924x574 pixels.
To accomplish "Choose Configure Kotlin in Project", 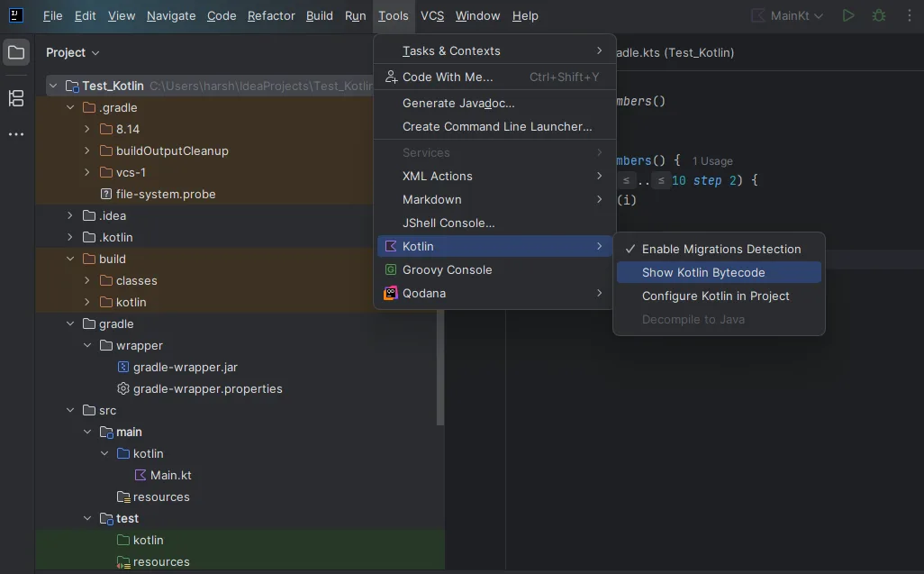I will 719,296.
